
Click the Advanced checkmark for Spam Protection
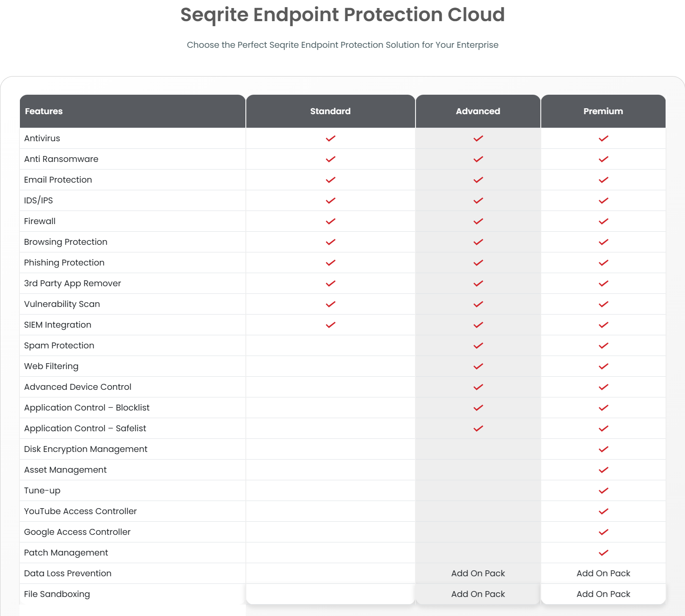(478, 345)
